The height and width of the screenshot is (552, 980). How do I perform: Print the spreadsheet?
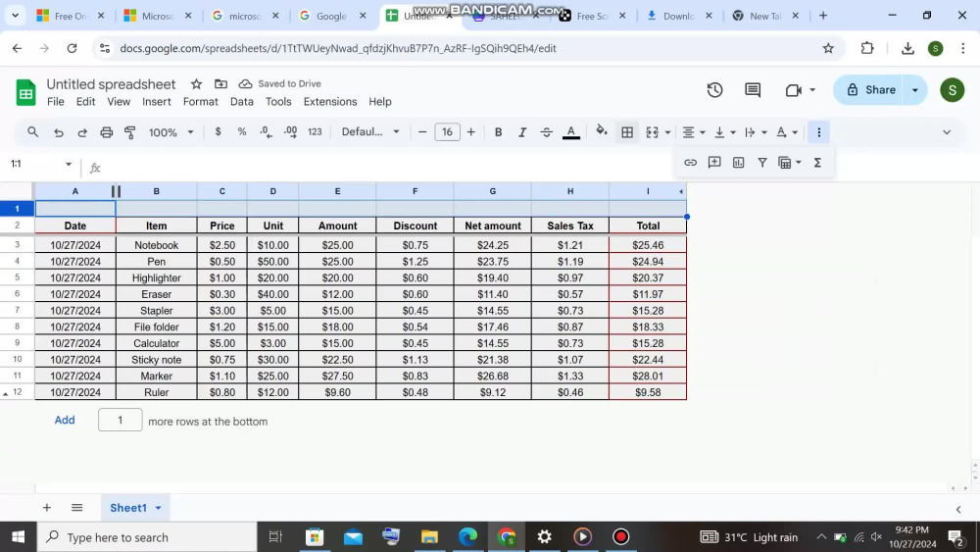coord(106,132)
